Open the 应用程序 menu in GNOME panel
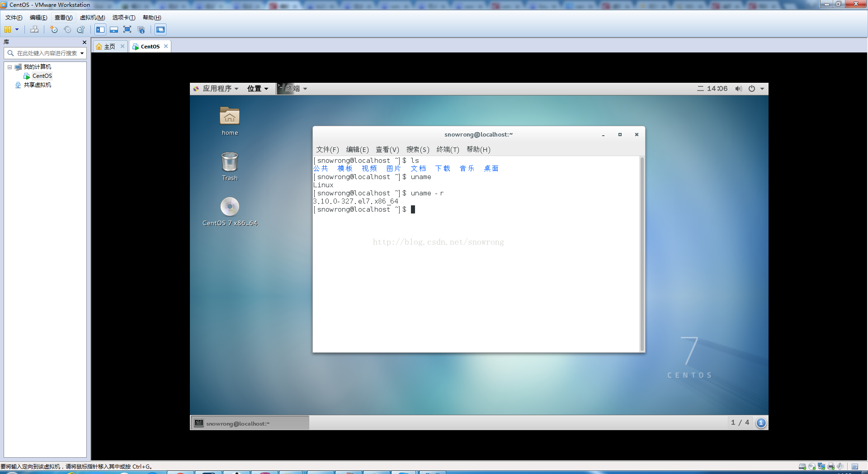 [216, 89]
